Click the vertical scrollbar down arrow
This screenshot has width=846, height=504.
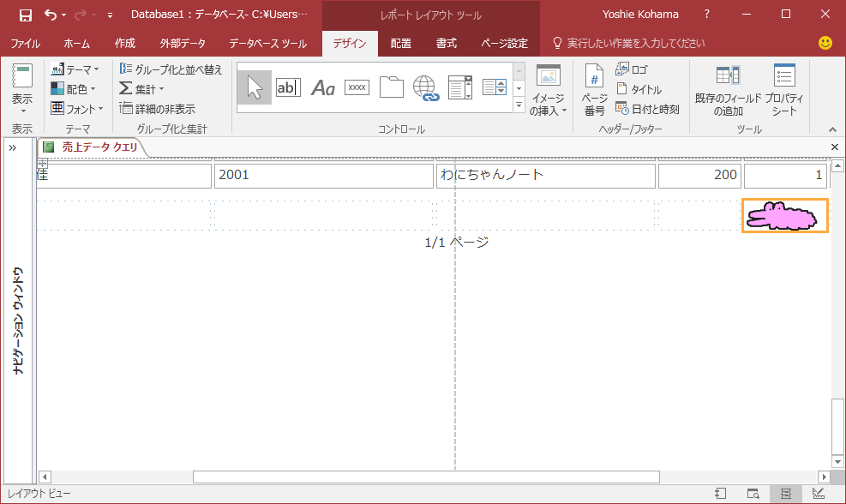click(837, 462)
